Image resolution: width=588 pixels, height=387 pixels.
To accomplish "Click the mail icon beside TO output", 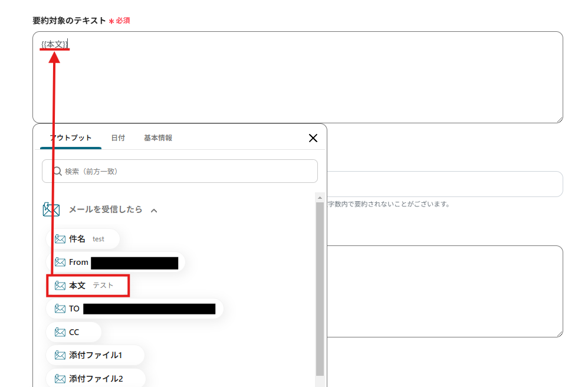I will coord(59,309).
